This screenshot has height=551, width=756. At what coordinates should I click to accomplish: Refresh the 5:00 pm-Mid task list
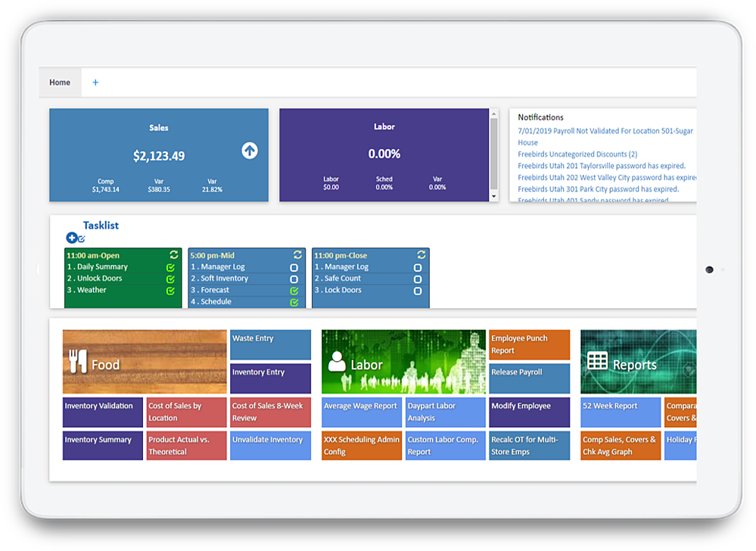[297, 255]
